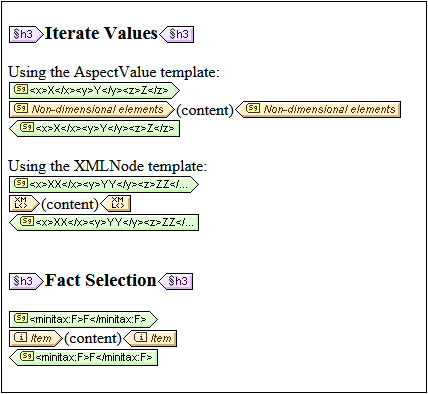The image size is (428, 394).
Task: Click the closing Item tag
Action: [150, 338]
